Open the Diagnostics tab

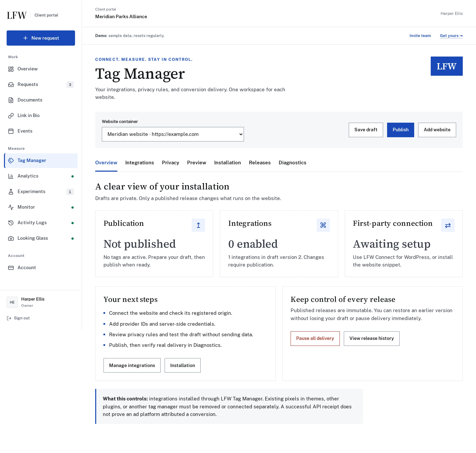(x=292, y=163)
